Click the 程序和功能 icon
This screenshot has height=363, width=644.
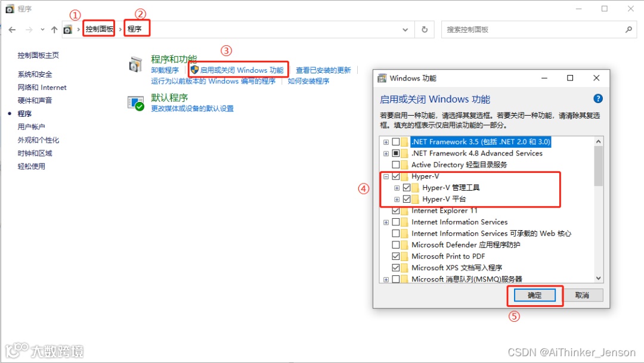click(x=135, y=64)
